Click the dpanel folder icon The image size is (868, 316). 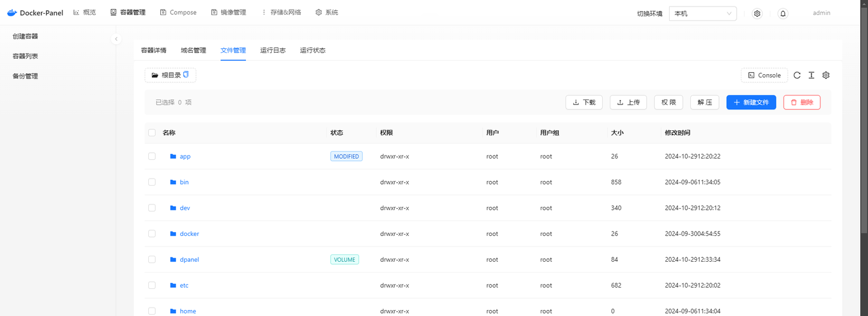click(x=173, y=260)
